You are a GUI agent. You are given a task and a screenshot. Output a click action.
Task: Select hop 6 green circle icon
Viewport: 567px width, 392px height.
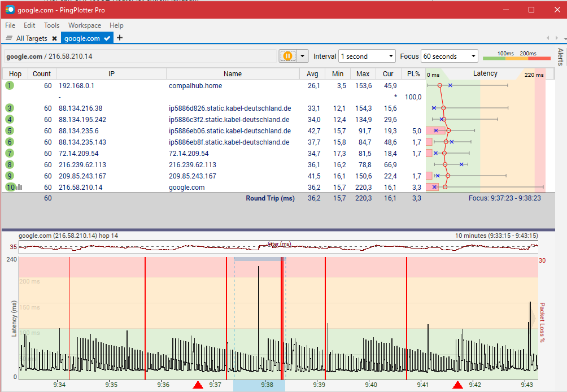click(10, 142)
